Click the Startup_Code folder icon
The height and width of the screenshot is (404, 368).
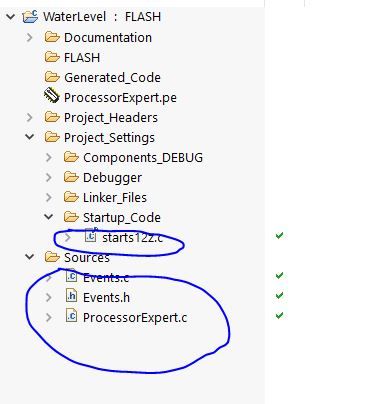pos(71,217)
